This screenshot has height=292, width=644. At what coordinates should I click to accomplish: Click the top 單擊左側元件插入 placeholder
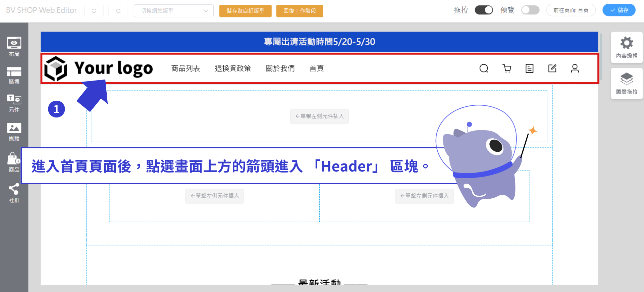click(x=319, y=116)
